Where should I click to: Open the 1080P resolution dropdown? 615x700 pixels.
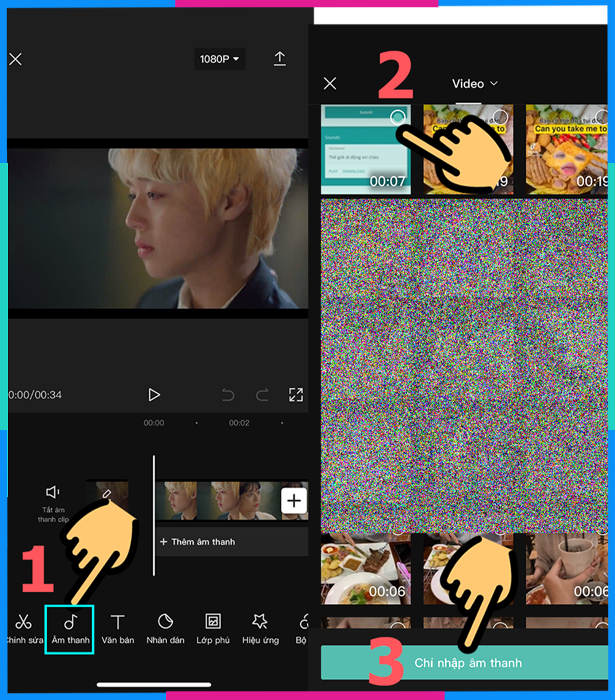[x=220, y=59]
